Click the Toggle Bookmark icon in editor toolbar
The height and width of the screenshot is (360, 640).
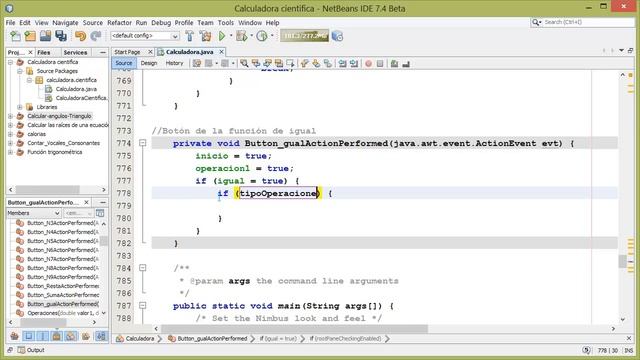pos(327,63)
